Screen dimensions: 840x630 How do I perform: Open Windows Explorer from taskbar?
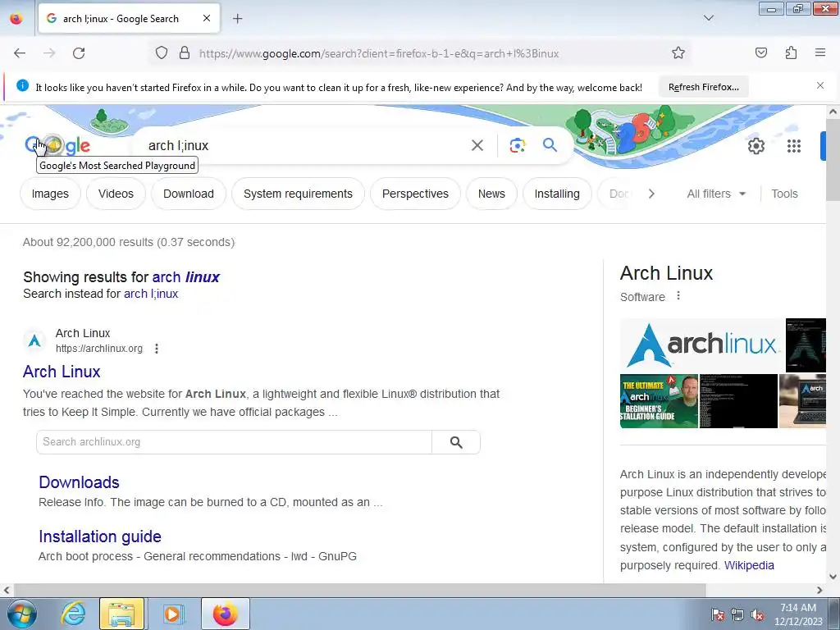[x=121, y=614]
